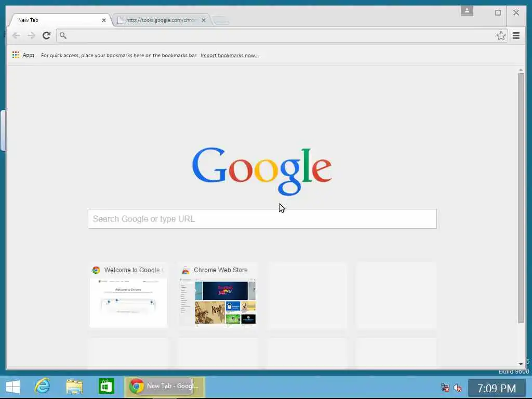This screenshot has height=399, width=532.
Task: Click the network status tray icon
Action: 445,388
